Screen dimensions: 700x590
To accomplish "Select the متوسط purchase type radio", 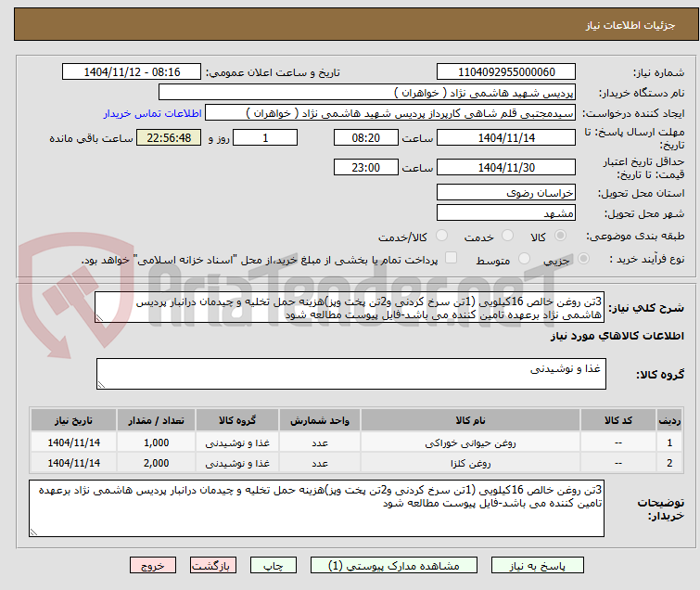I will click(x=524, y=259).
